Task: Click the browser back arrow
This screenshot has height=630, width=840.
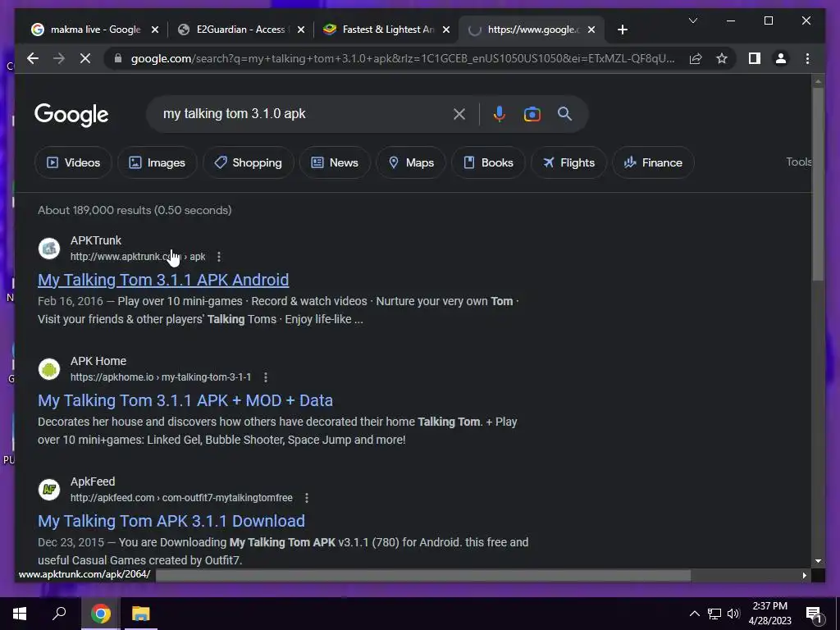Action: [x=33, y=58]
